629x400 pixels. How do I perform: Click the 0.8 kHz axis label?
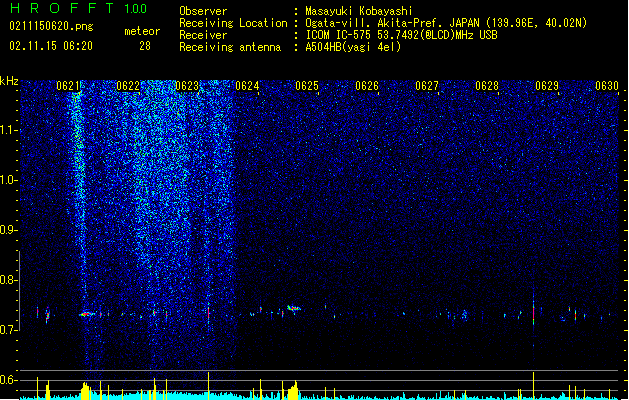8,280
